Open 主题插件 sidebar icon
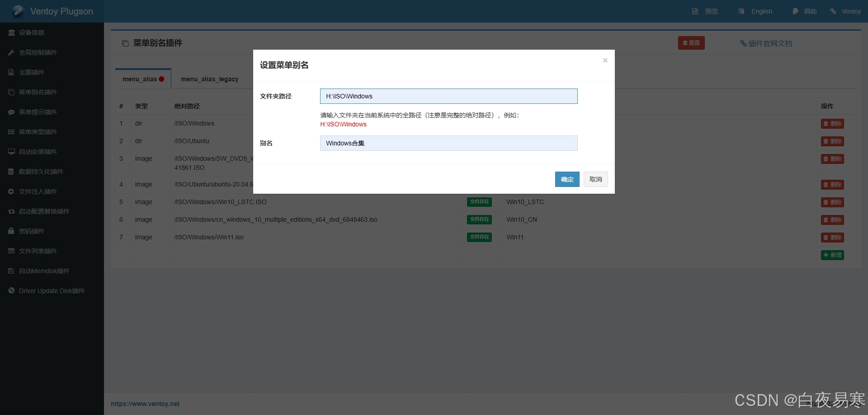The image size is (868, 415). point(11,72)
